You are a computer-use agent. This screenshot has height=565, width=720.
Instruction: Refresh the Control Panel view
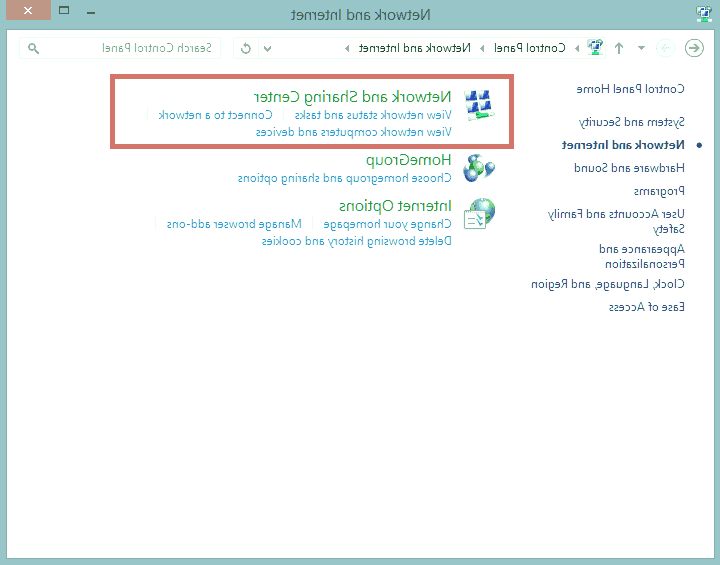pos(246,48)
